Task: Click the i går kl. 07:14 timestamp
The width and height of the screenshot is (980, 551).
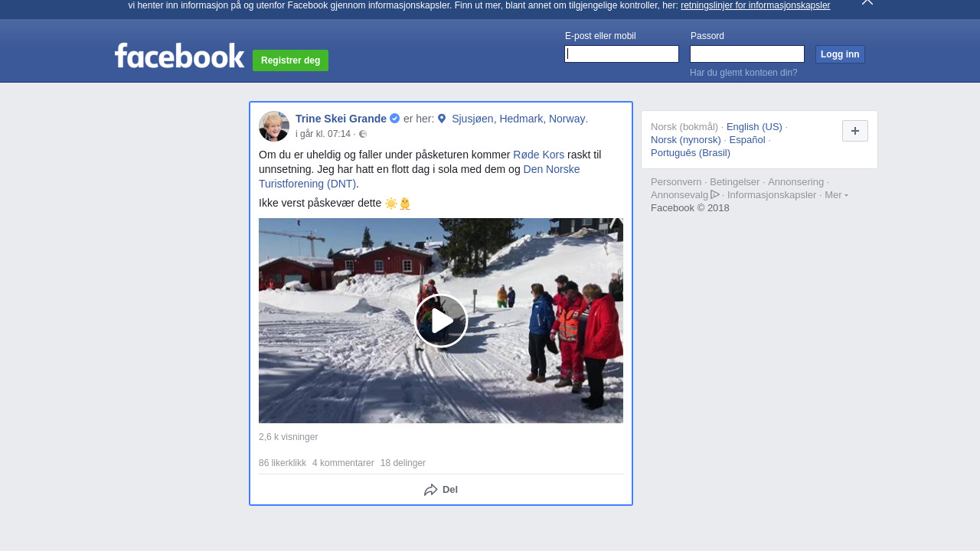Action: click(x=323, y=134)
